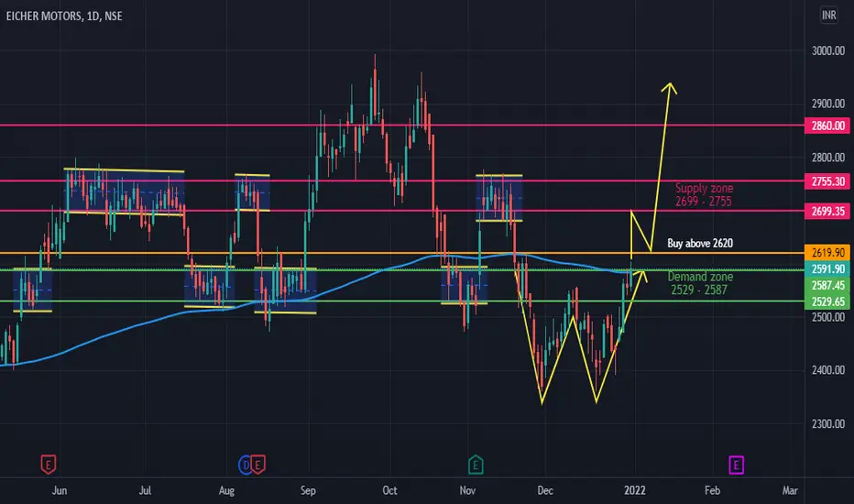Click the Mar label on the time axis
Image resolution: width=854 pixels, height=504 pixels.
790,490
